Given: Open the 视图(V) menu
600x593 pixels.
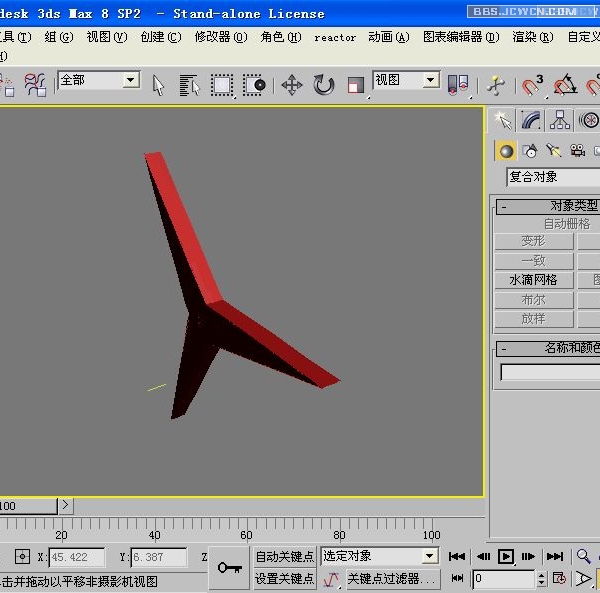Looking at the screenshot, I should (107, 37).
